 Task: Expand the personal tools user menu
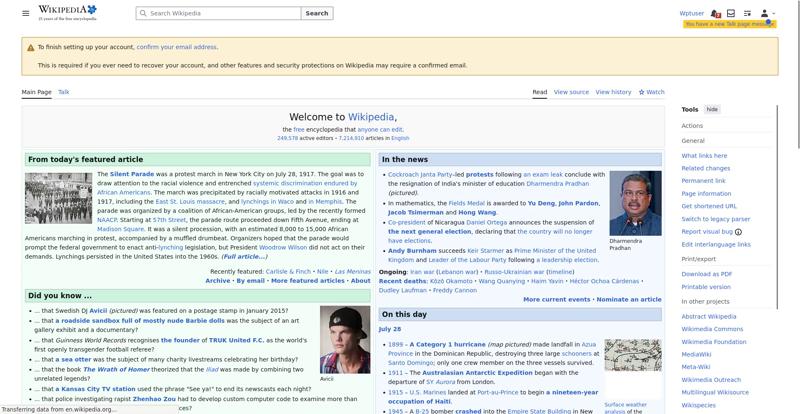point(767,13)
